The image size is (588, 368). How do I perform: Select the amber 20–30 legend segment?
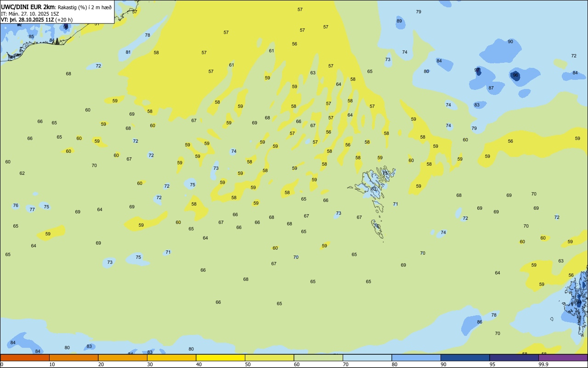coord(123,357)
